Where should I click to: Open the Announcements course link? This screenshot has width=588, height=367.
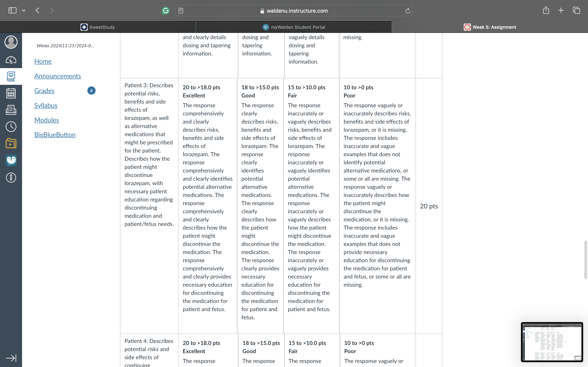click(58, 76)
